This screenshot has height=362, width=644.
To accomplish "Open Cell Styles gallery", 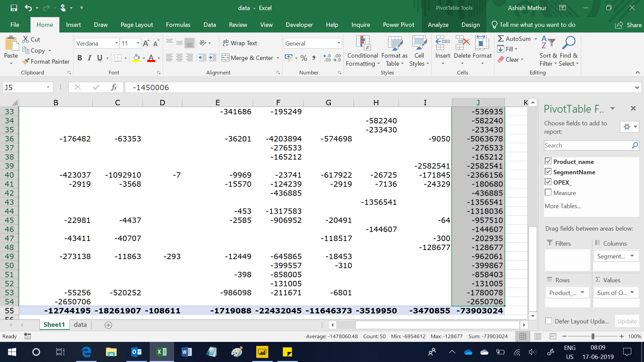I will tap(419, 51).
